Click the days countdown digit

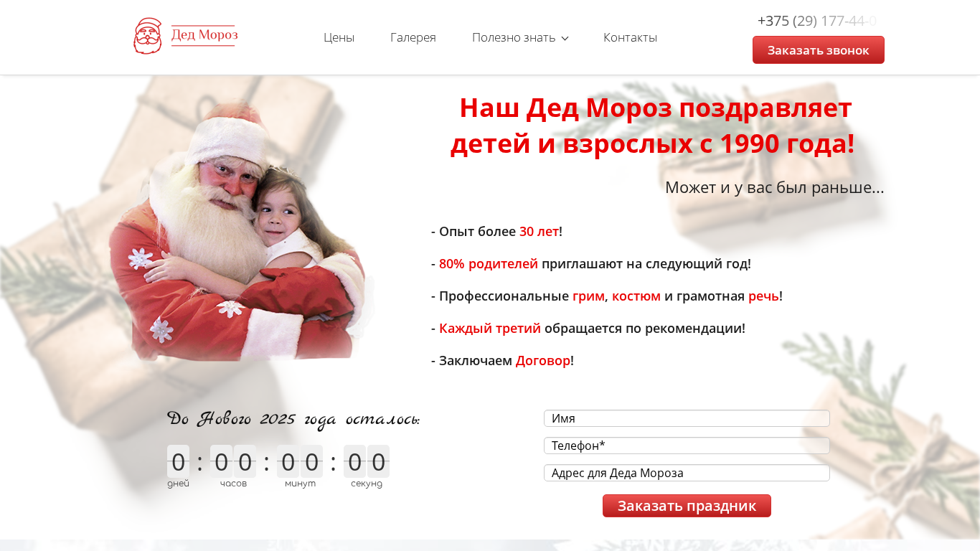point(178,461)
